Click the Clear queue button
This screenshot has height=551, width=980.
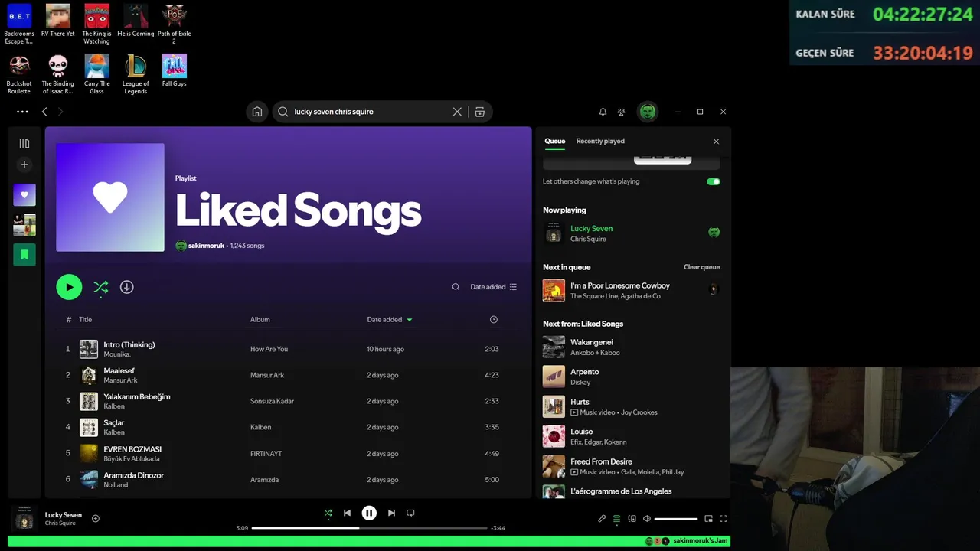(702, 267)
